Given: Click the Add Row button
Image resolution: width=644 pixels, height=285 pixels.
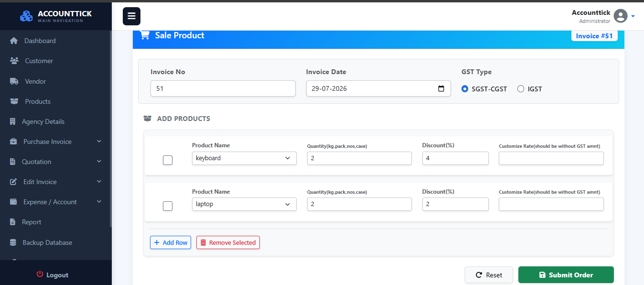Looking at the screenshot, I should [x=171, y=242].
